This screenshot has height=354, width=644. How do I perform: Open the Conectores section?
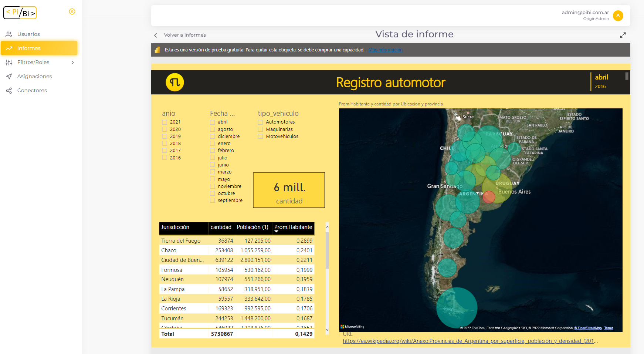click(32, 90)
